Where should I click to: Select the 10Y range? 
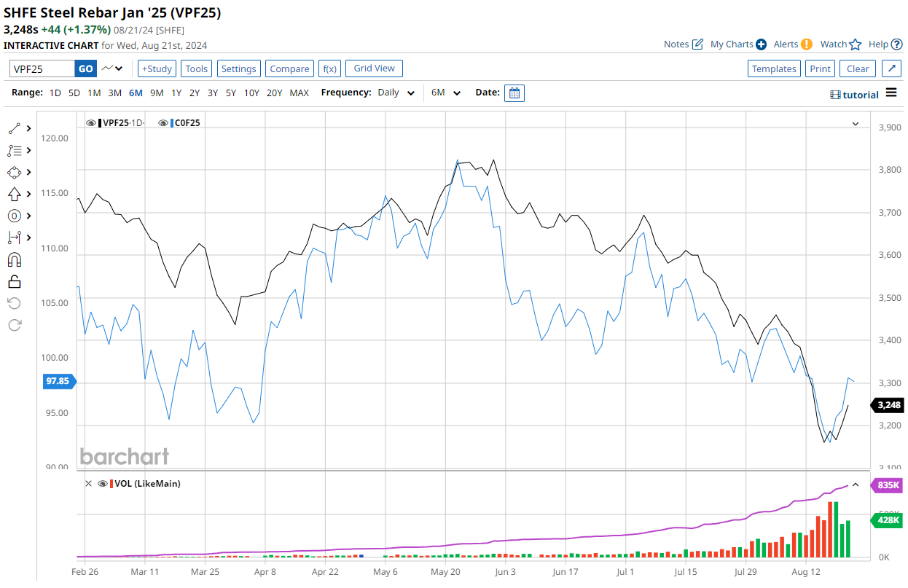[x=251, y=93]
